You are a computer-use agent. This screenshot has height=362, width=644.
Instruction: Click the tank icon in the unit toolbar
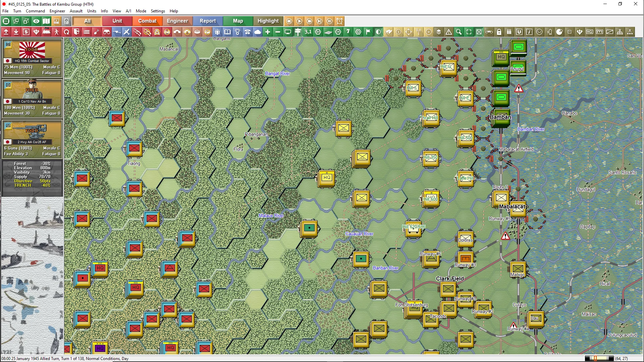tap(46, 32)
